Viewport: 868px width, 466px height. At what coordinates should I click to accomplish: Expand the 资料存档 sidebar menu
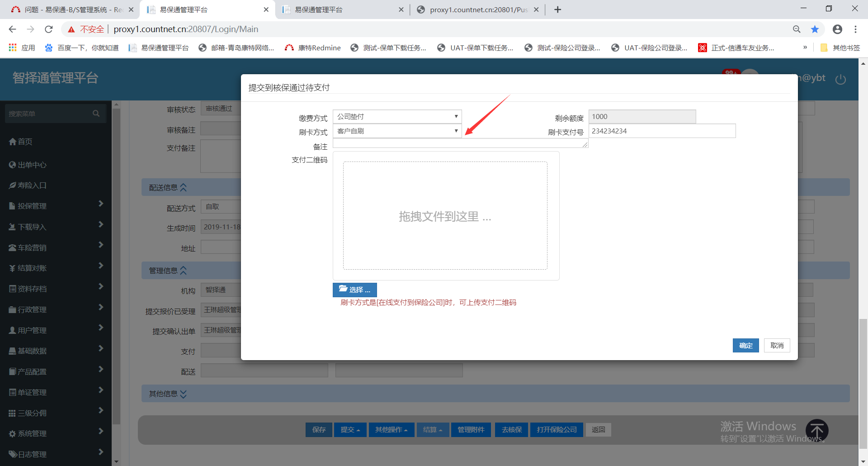click(x=56, y=289)
